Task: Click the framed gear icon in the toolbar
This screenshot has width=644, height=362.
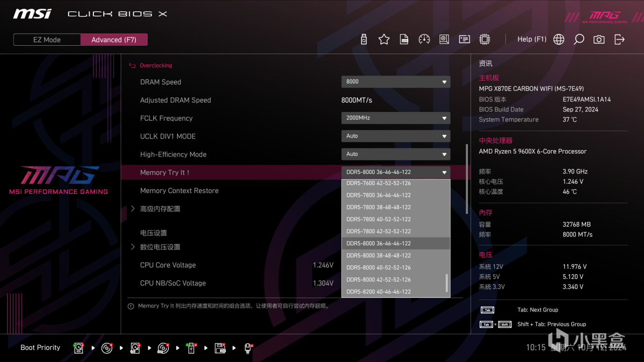Action: click(x=444, y=40)
